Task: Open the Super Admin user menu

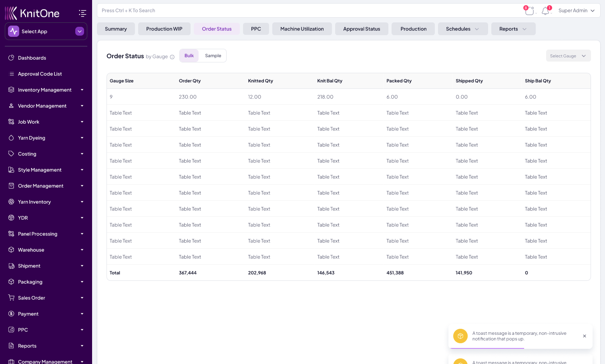Action: point(576,11)
